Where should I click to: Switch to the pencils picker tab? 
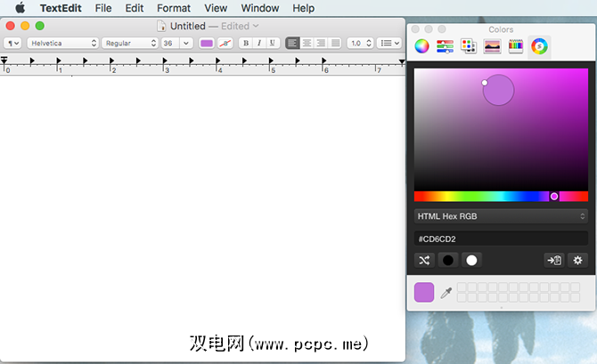[515, 47]
